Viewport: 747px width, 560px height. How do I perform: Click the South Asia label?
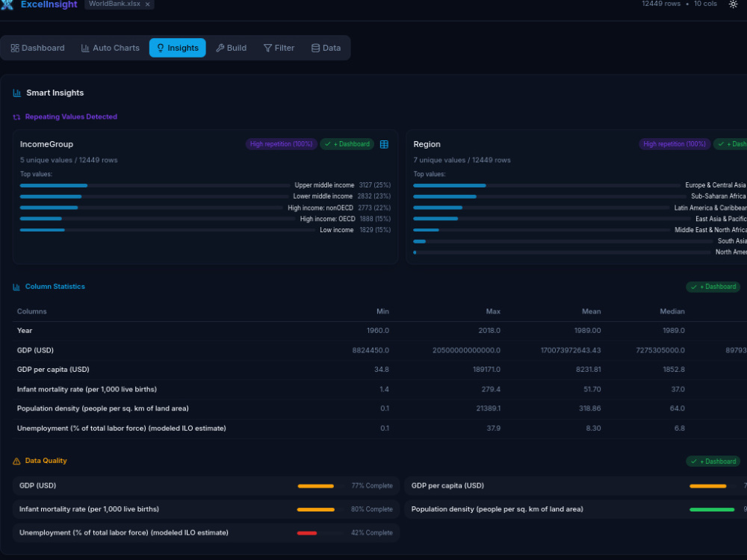click(x=732, y=241)
